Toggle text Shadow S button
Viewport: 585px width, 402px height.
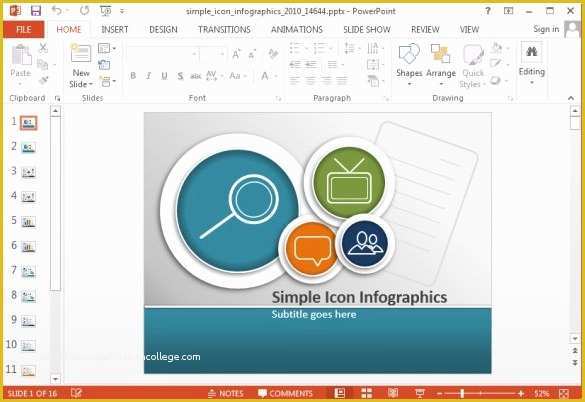coord(180,76)
